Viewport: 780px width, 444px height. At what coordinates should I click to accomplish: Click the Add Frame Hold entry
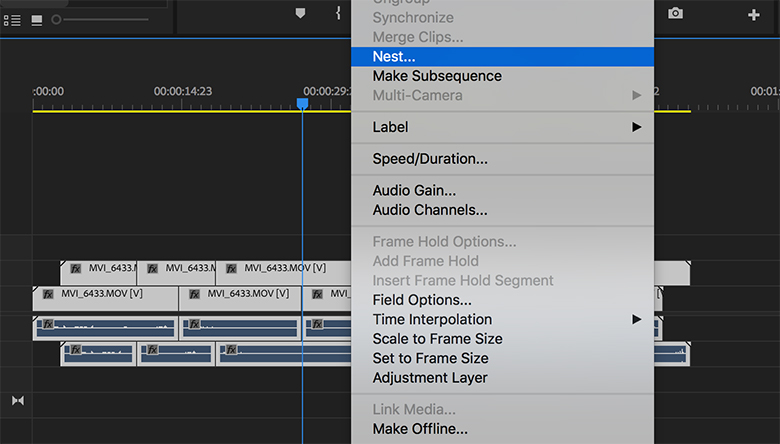pyautogui.click(x=502, y=261)
